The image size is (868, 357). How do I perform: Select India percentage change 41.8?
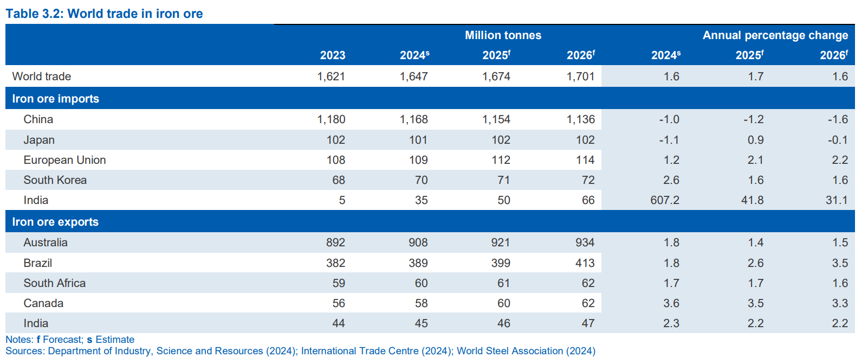click(753, 200)
